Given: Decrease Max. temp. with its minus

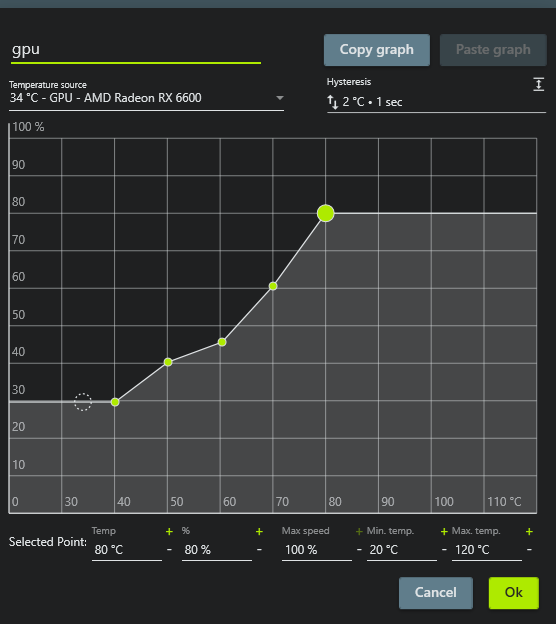Looking at the screenshot, I should [529, 550].
